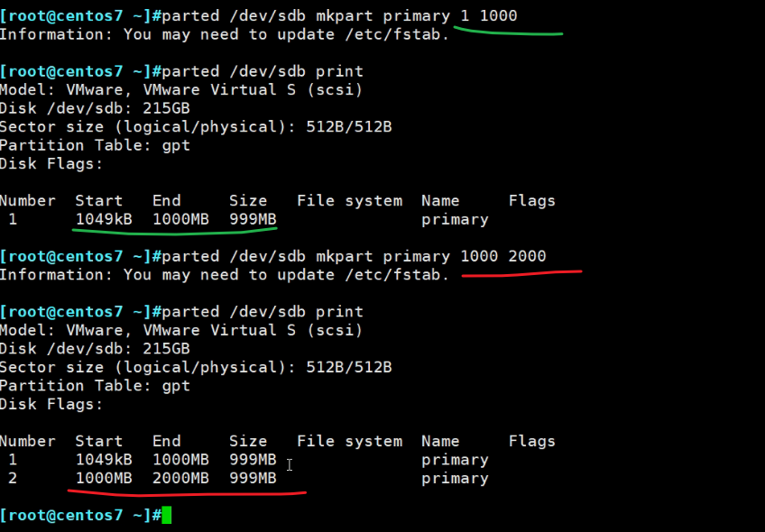Click the 'Number' header in the top table
765x532 pixels.
[x=28, y=200]
